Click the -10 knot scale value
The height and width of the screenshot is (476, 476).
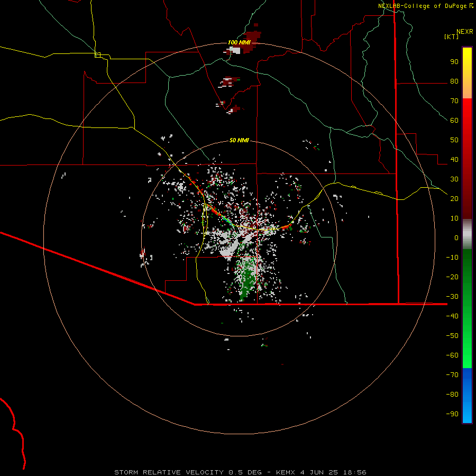point(452,258)
